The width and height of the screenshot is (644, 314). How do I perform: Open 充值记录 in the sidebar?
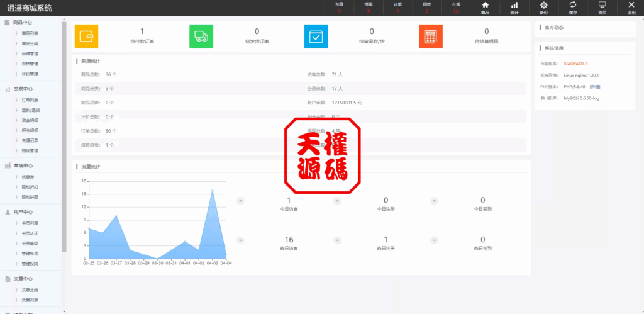coord(30,140)
